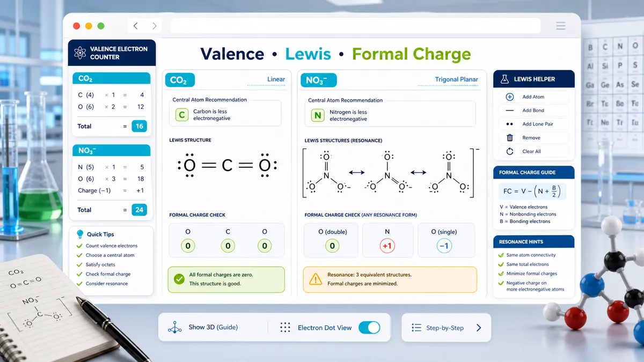Click the Clear All refresh icon
The height and width of the screenshot is (362, 644).
(510, 151)
